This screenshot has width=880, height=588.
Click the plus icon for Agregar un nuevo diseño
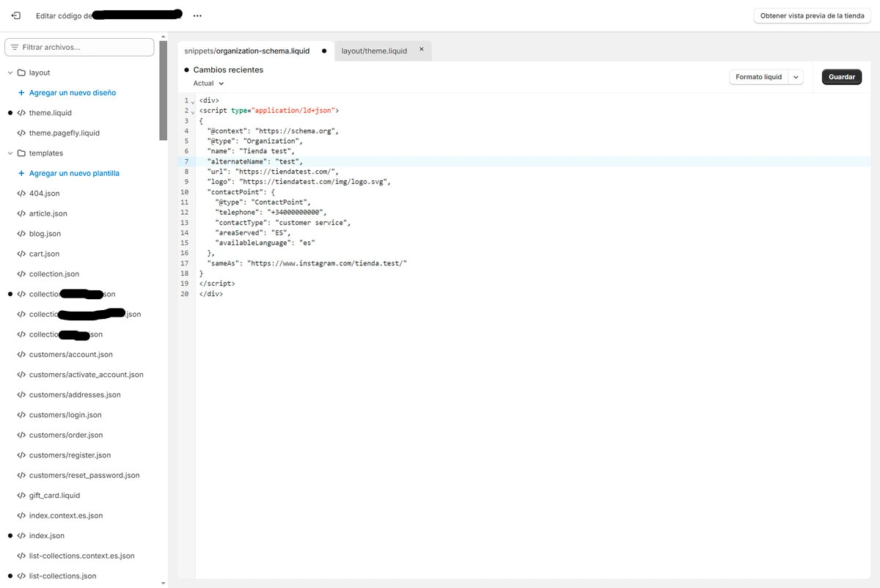pyautogui.click(x=21, y=93)
